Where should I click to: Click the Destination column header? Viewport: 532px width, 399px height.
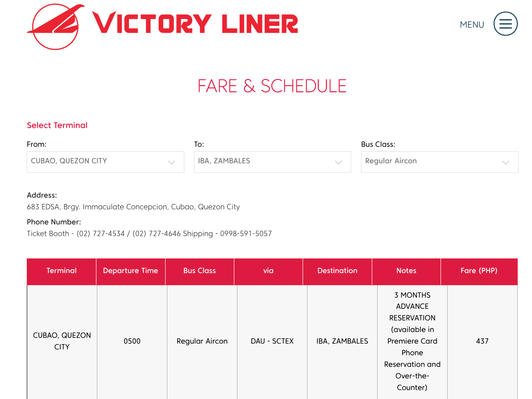tap(337, 271)
